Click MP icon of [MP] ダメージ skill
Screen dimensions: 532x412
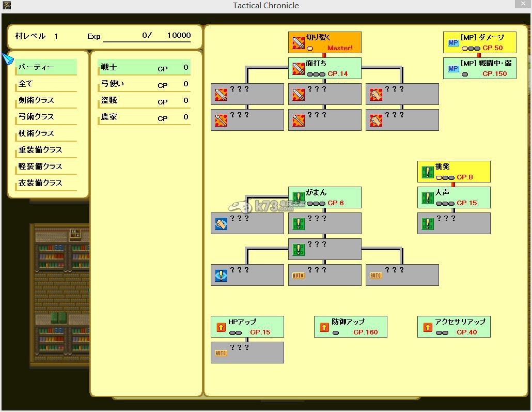[x=453, y=42]
